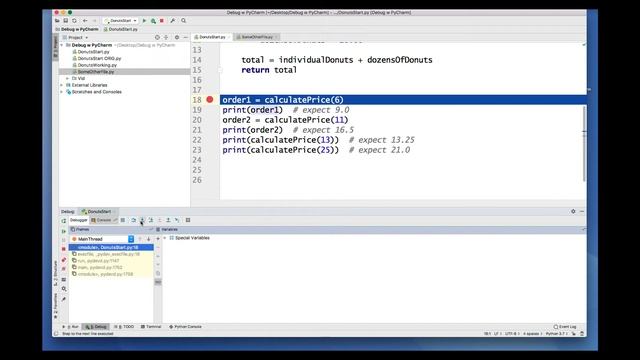Click the add watch plus icon
This screenshot has height=360, width=640.
[158, 239]
